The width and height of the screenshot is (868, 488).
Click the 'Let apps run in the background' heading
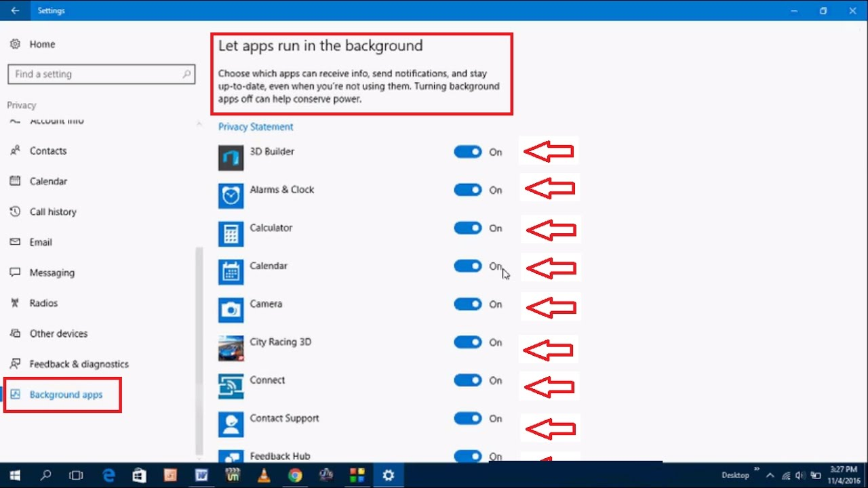click(320, 46)
